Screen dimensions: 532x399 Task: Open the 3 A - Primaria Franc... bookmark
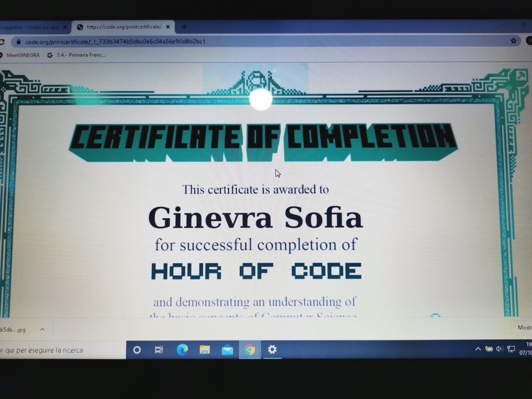[76, 55]
